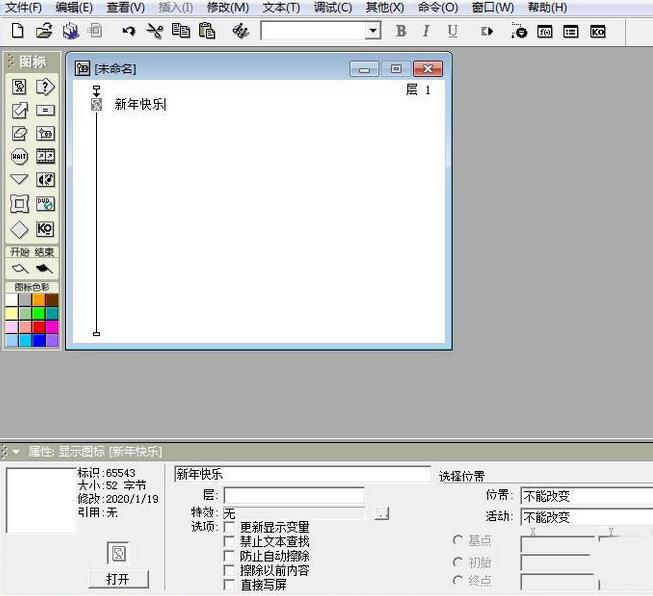Open the 文本(T) menu

point(281,7)
